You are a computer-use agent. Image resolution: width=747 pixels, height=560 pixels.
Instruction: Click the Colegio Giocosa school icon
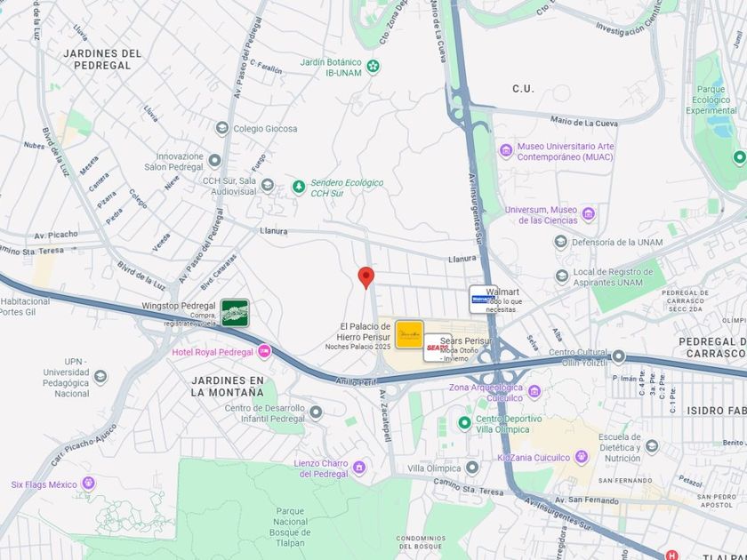(x=221, y=128)
